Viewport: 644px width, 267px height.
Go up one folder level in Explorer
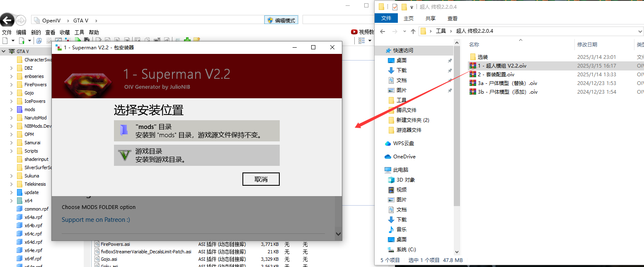(x=413, y=31)
